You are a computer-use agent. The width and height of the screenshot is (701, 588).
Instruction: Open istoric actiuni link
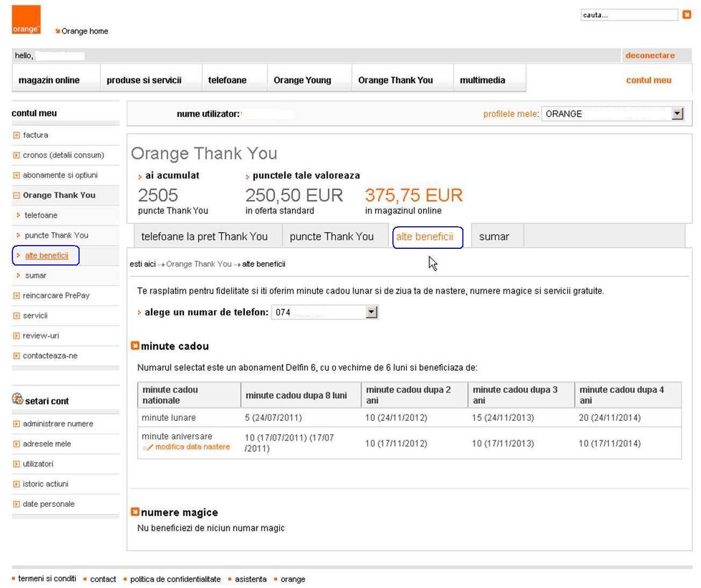point(46,484)
